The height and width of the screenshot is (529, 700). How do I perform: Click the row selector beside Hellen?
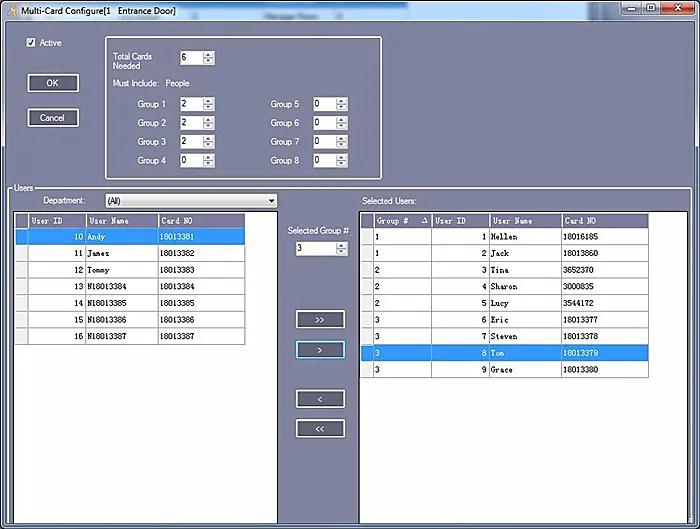click(x=367, y=237)
